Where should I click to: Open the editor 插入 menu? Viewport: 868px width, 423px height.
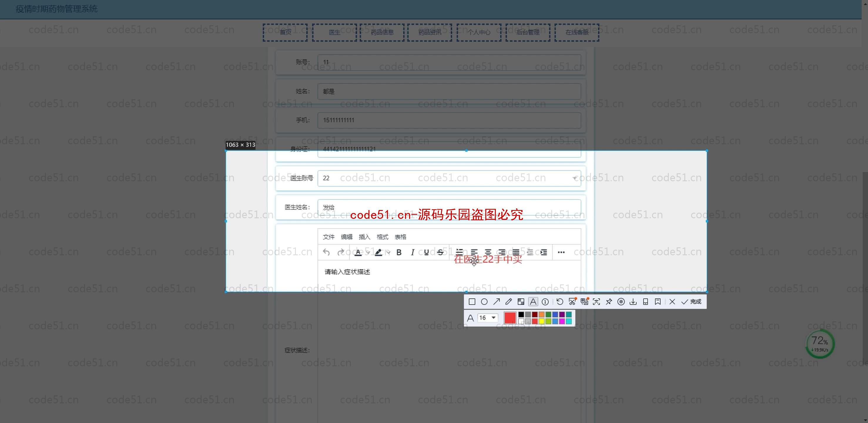(x=364, y=237)
